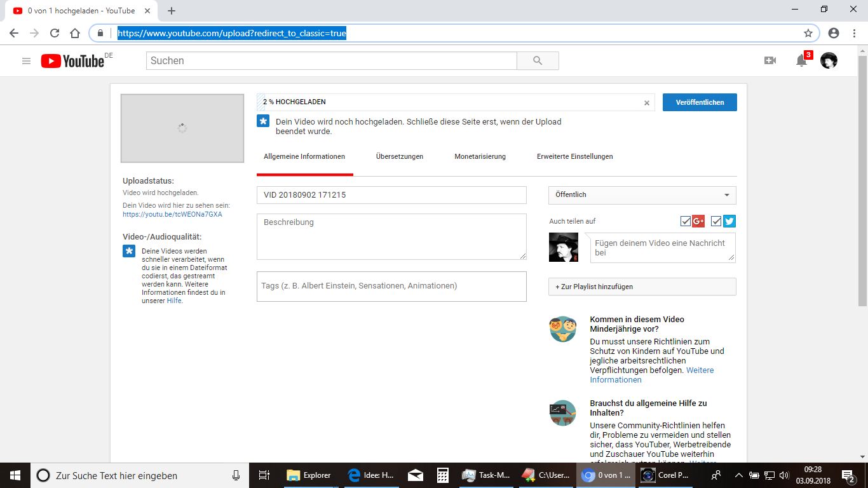Switch to the Task-Manager taskbar window
868x488 pixels.
(x=486, y=475)
